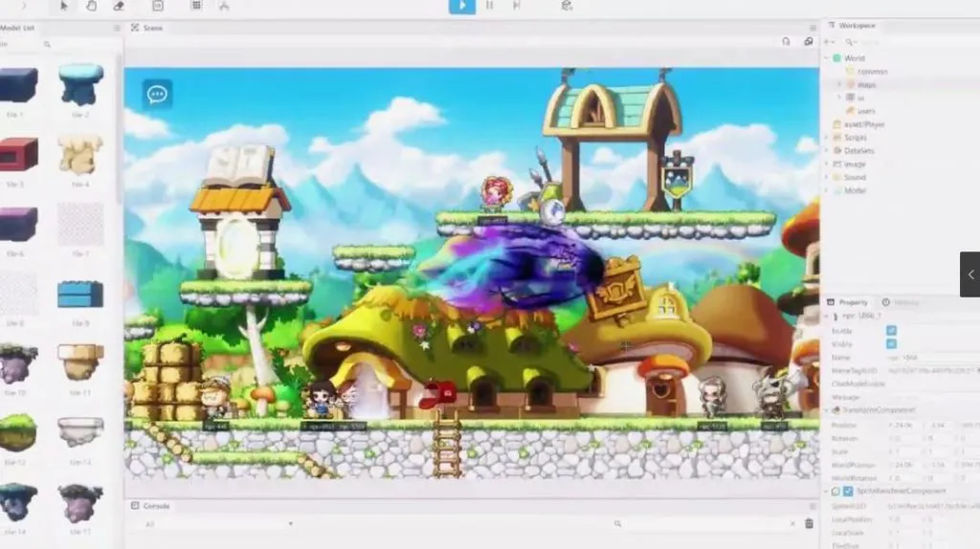
Task: Click the Model List search icon
Action: pyautogui.click(x=47, y=44)
